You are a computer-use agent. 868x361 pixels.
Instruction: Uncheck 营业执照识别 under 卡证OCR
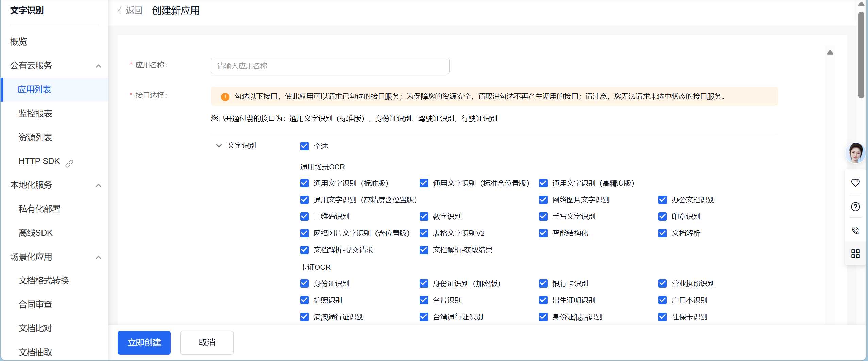pos(662,283)
